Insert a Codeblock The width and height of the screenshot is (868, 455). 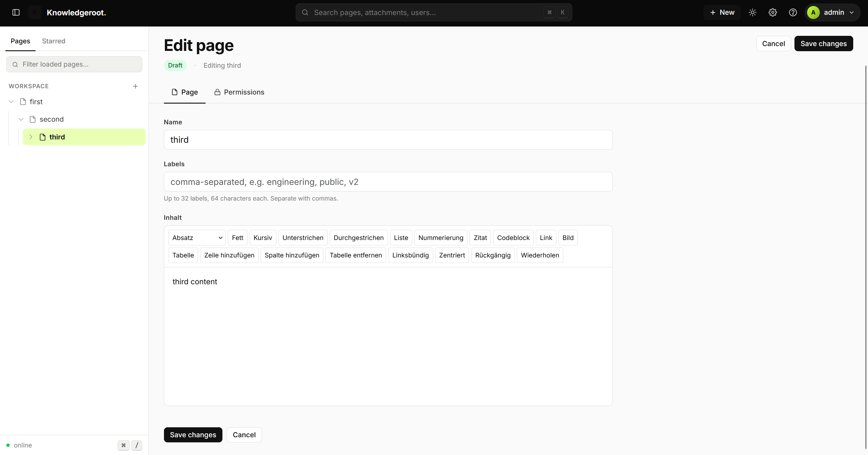513,238
